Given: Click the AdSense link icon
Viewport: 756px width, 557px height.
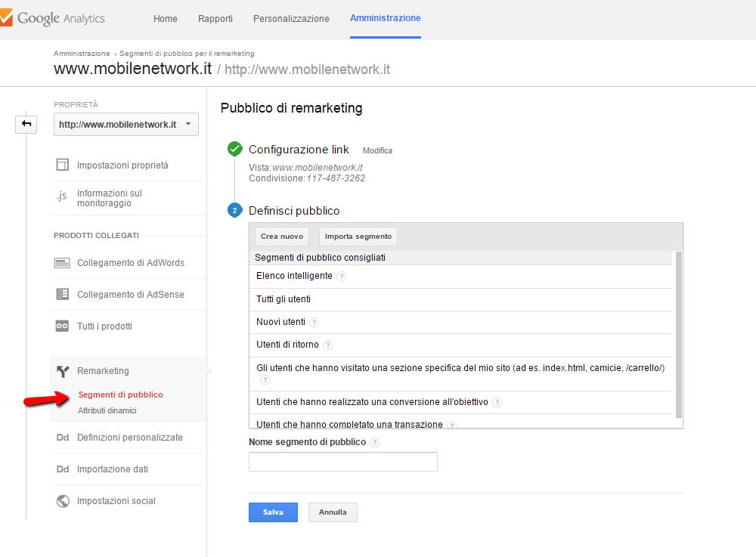Looking at the screenshot, I should (x=63, y=295).
